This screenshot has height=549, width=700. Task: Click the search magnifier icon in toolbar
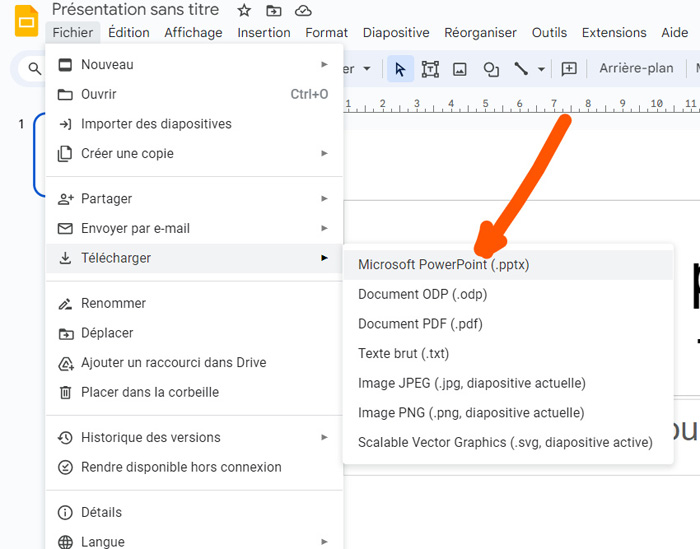(x=34, y=69)
